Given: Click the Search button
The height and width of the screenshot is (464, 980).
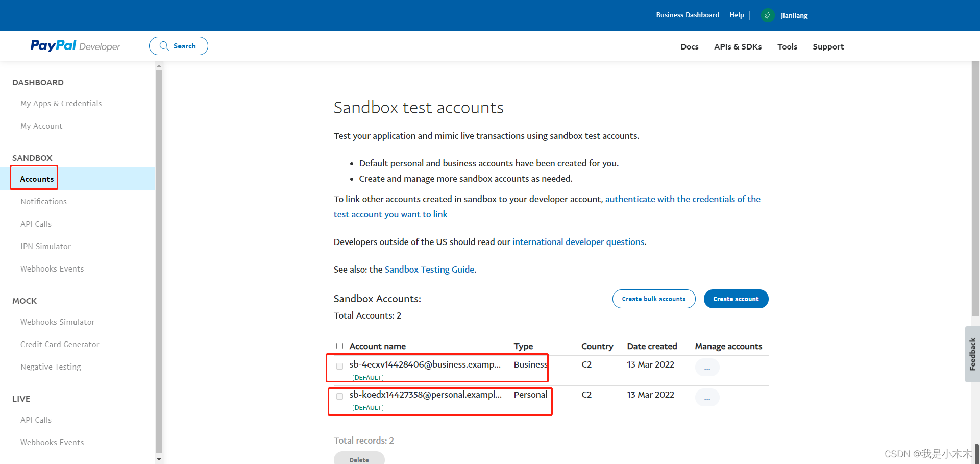Looking at the screenshot, I should [179, 46].
